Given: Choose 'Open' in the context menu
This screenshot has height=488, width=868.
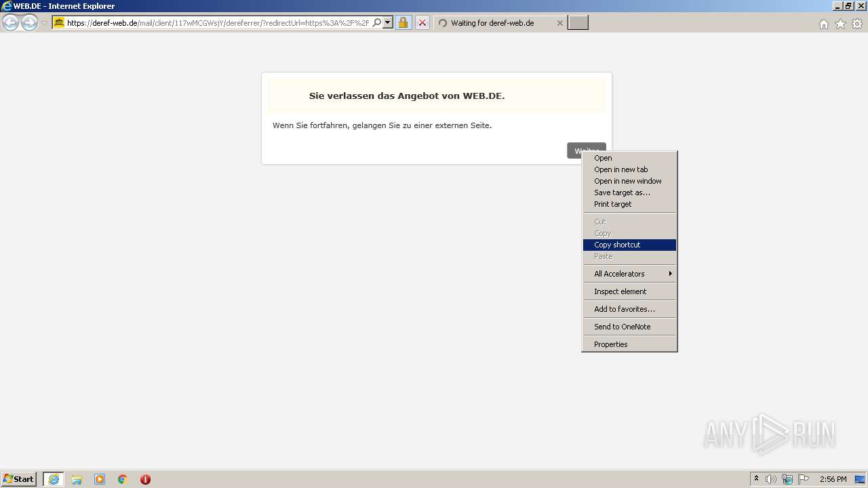Looking at the screenshot, I should (x=629, y=158).
